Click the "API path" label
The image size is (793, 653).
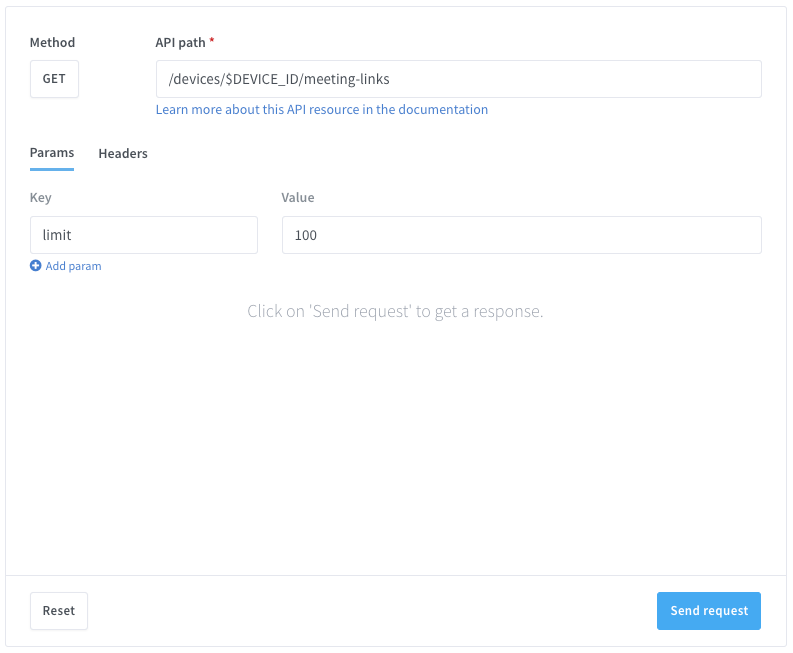[180, 43]
